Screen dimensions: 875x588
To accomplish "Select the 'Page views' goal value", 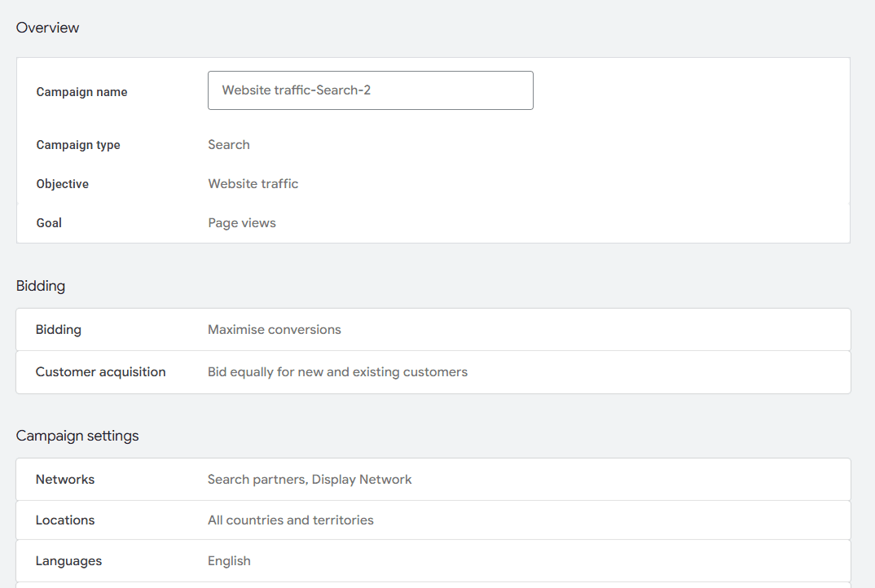I will pyautogui.click(x=242, y=223).
